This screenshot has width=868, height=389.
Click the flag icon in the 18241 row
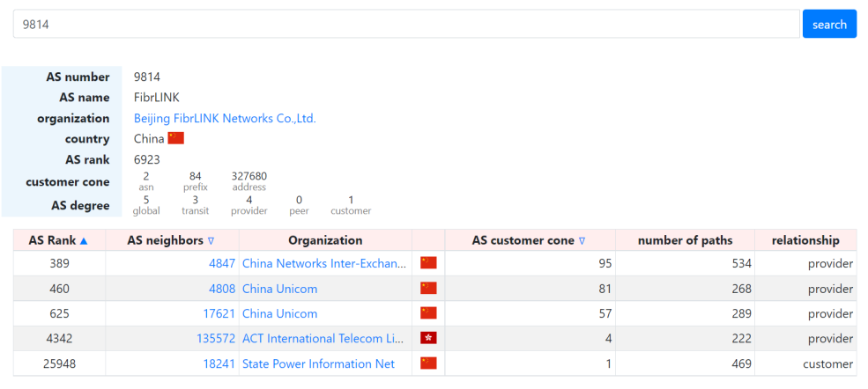coord(428,363)
